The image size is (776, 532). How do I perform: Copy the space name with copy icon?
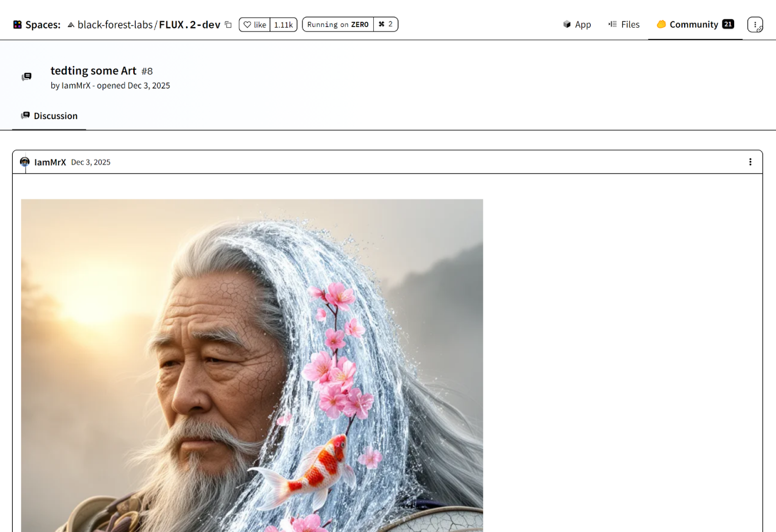coord(228,25)
